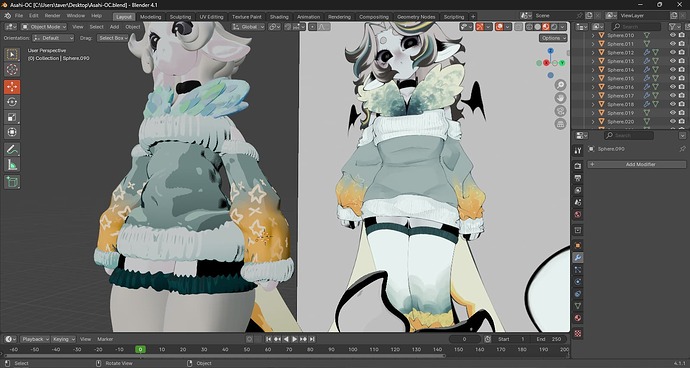
Task: Open the World properties tab
Action: (578, 215)
